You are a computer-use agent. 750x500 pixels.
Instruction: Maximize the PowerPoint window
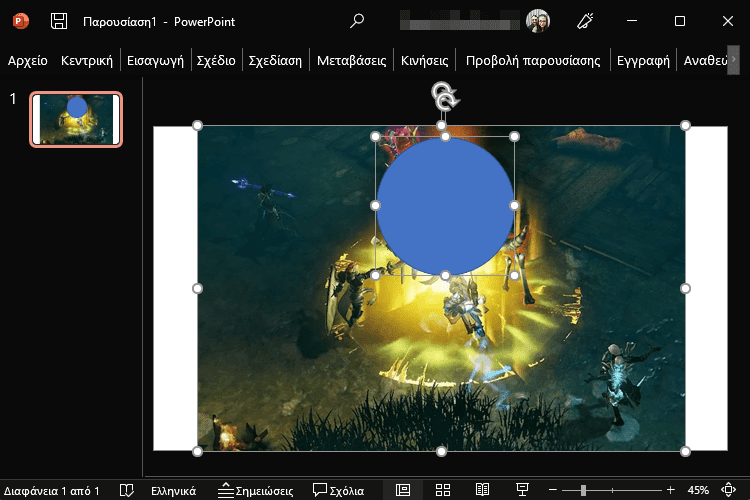[x=680, y=21]
